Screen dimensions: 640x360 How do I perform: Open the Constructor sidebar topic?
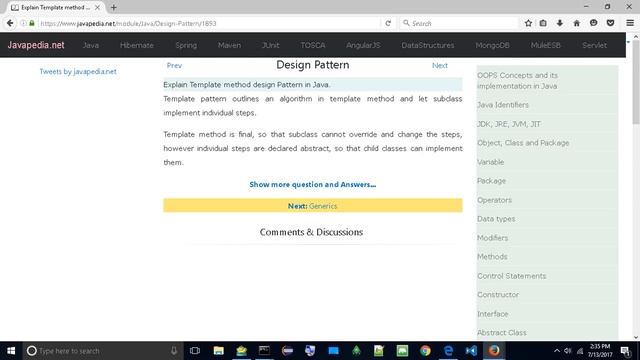tap(498, 295)
